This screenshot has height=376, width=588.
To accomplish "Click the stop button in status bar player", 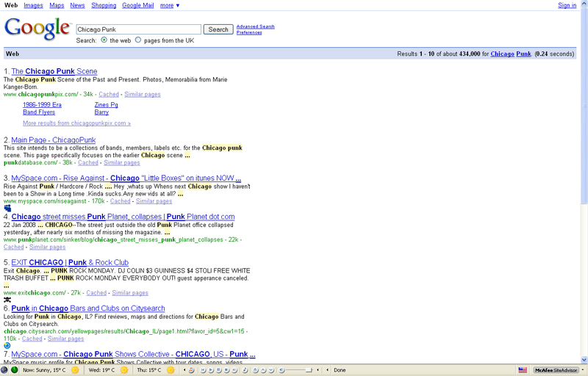I will click(x=226, y=370).
